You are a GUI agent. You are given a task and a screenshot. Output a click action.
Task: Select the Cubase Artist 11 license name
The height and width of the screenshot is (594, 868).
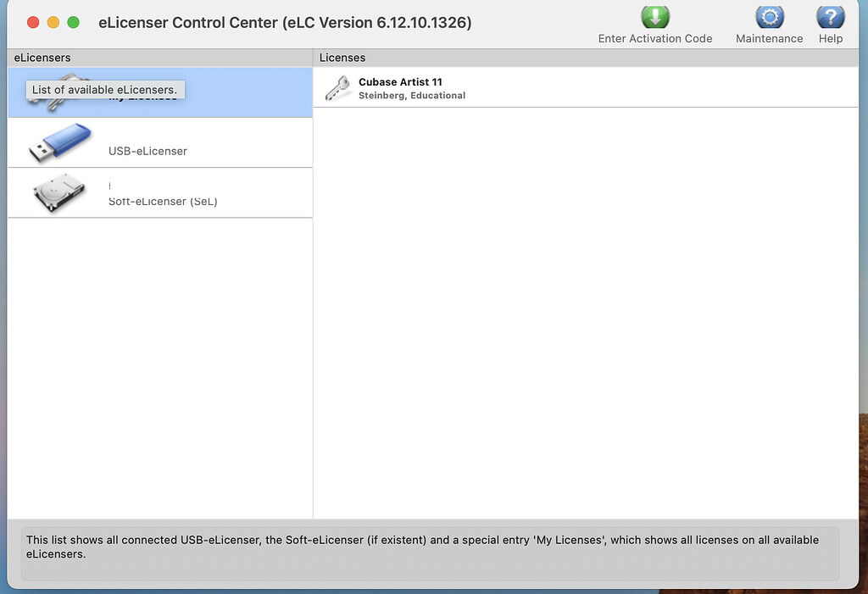[x=400, y=82]
